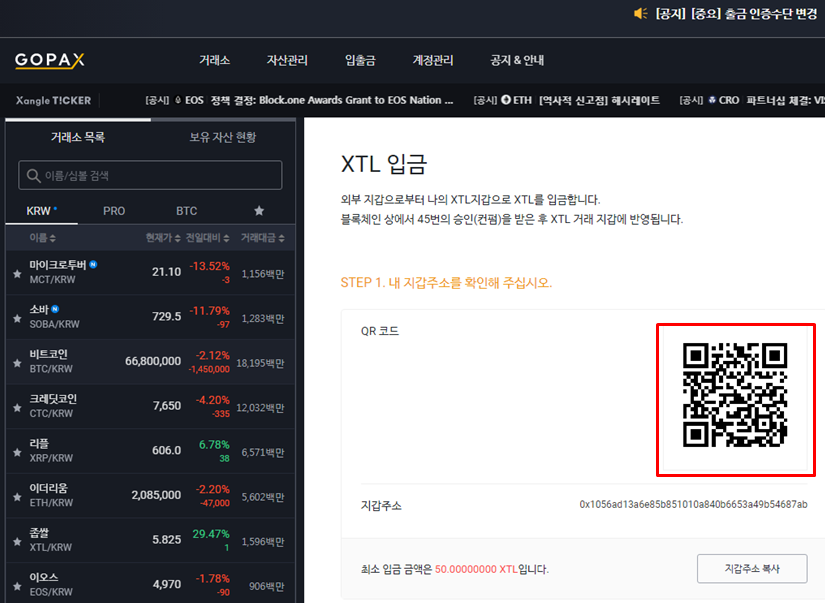
Task: Open the 크레딧코인 CTC/KRW row
Action: (x=150, y=407)
